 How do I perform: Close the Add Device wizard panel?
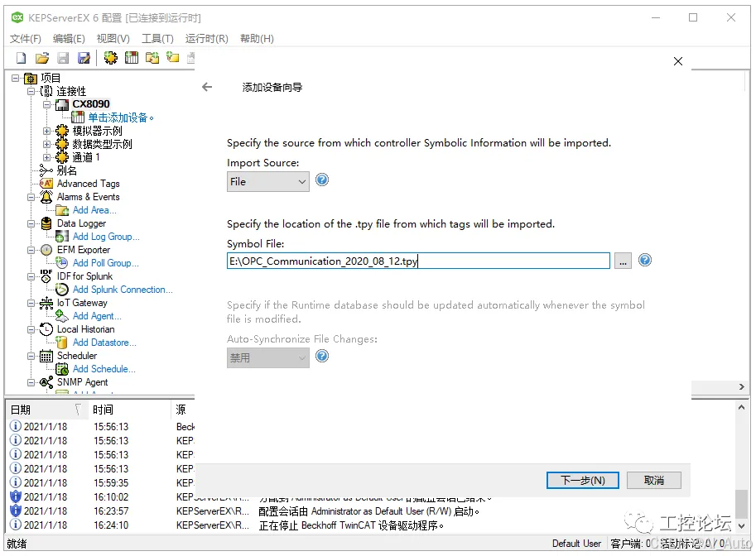point(678,61)
